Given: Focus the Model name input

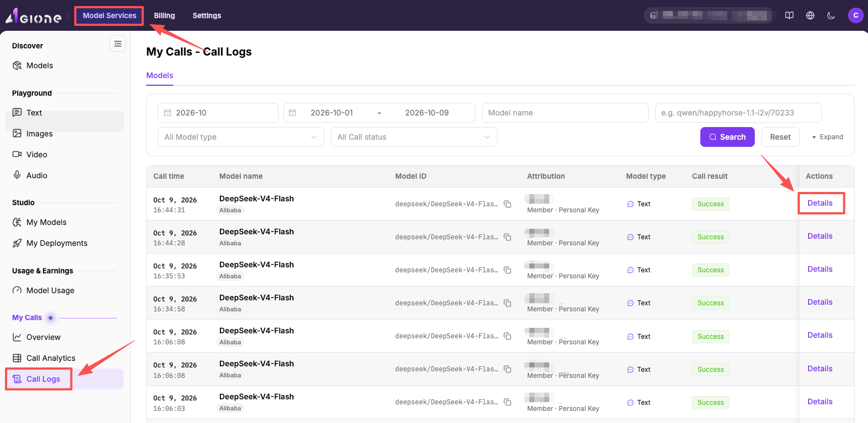Looking at the screenshot, I should [x=565, y=113].
